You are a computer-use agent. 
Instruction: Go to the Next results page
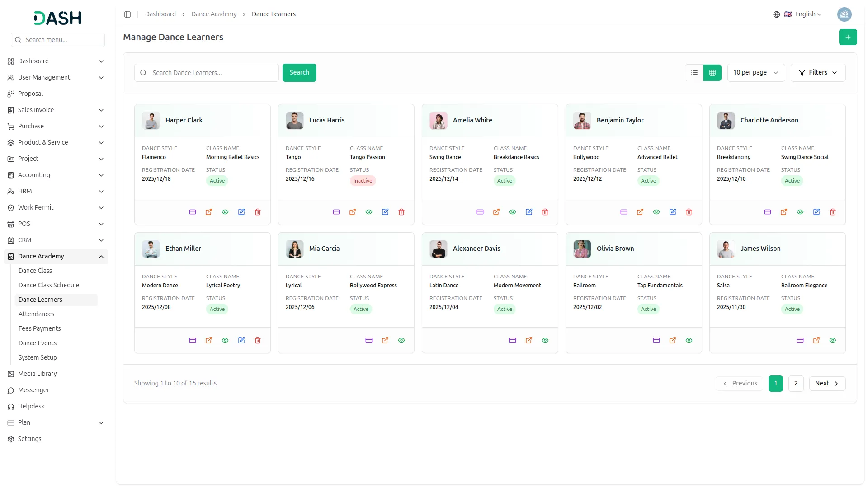[x=827, y=383]
